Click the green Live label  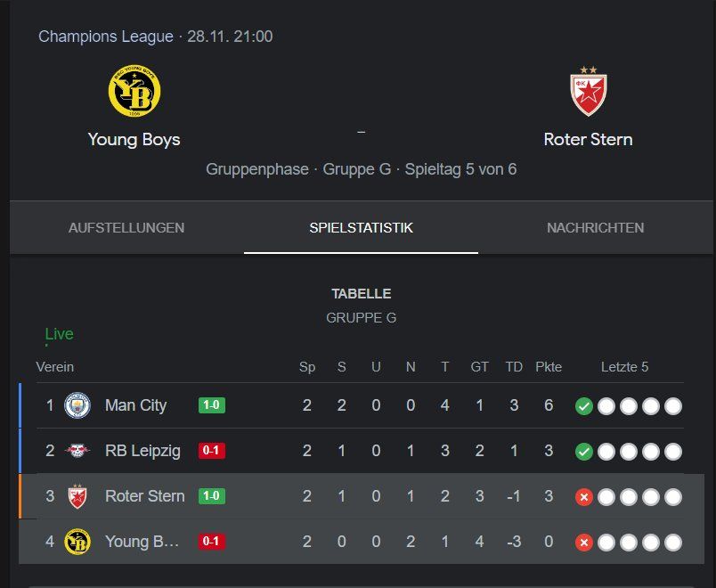[59, 334]
